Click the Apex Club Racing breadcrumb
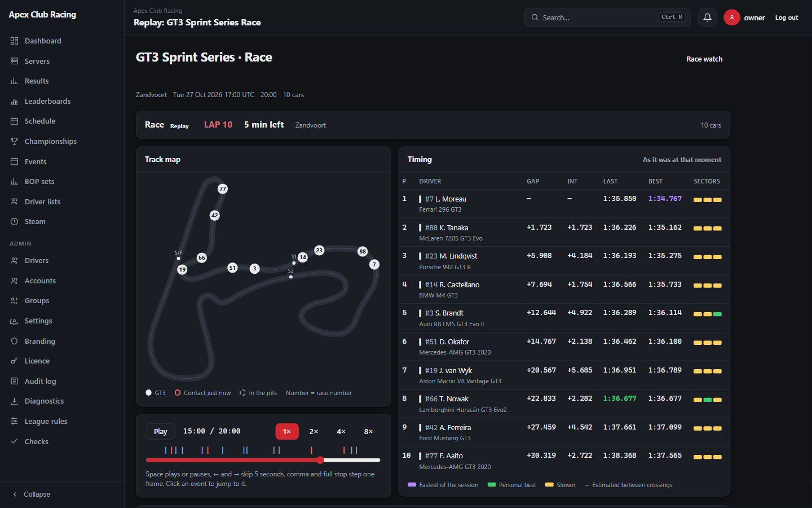Screen dimensions: 812x508 coord(158,11)
